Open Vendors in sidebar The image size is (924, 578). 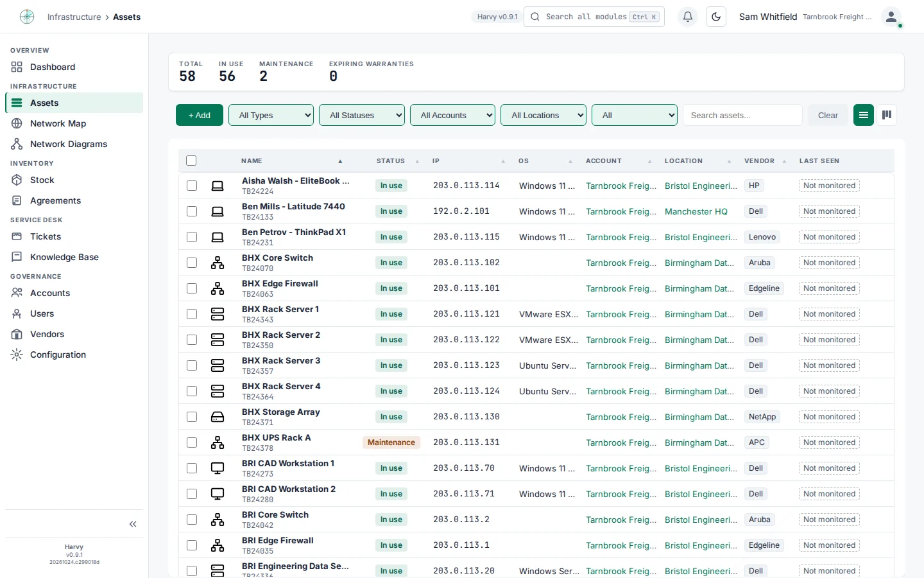pos(74,334)
